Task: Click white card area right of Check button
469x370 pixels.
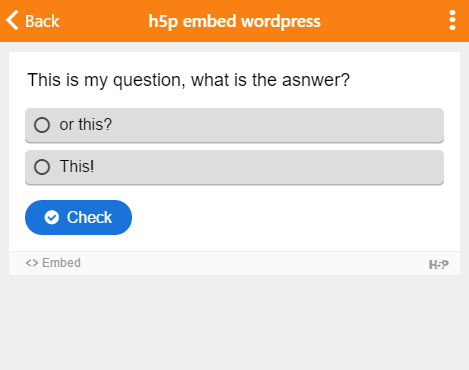Action: [x=287, y=217]
